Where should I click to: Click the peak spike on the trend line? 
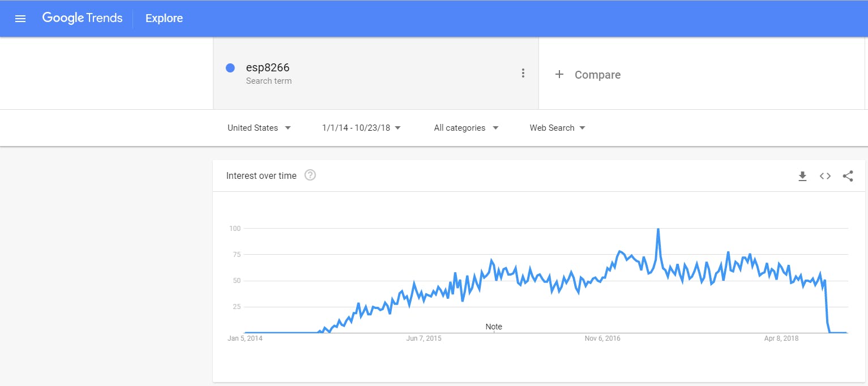tap(658, 229)
